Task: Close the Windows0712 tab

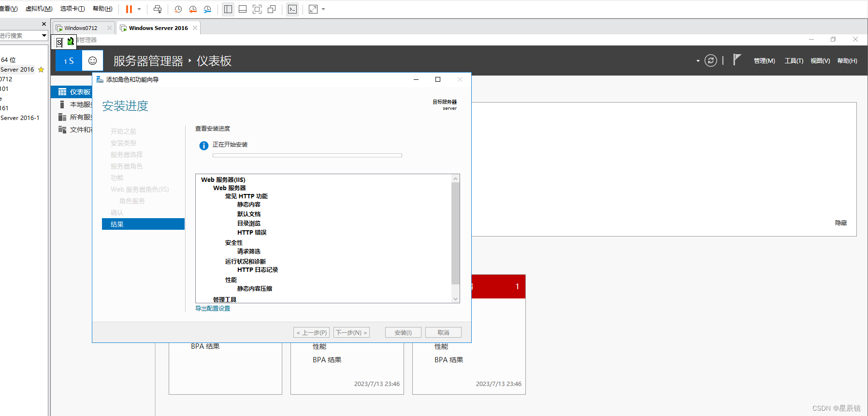Action: [x=109, y=28]
